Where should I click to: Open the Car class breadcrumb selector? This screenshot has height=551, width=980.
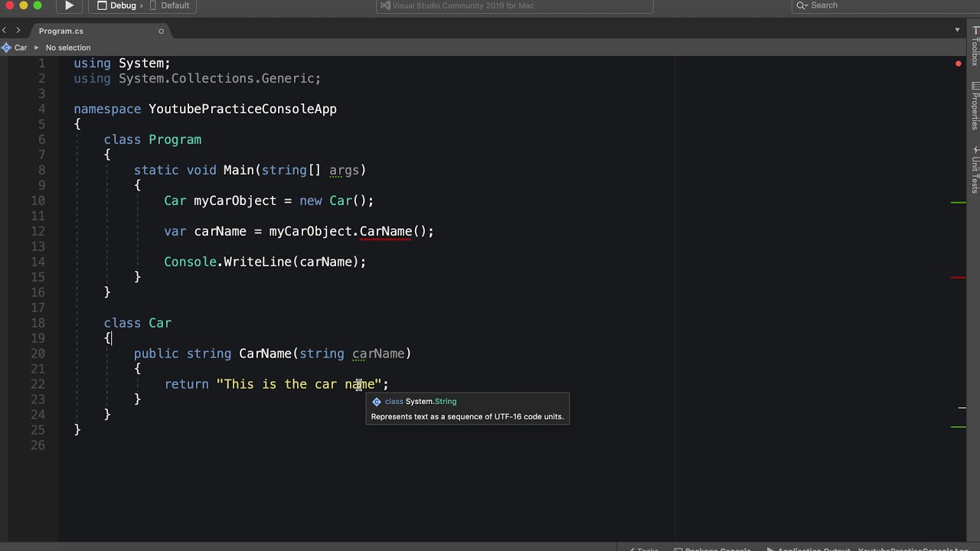tap(15, 47)
